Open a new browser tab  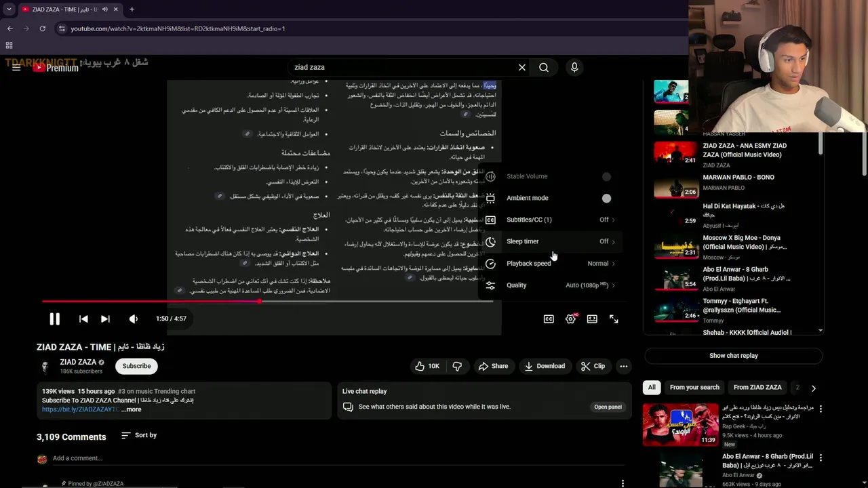pyautogui.click(x=132, y=9)
